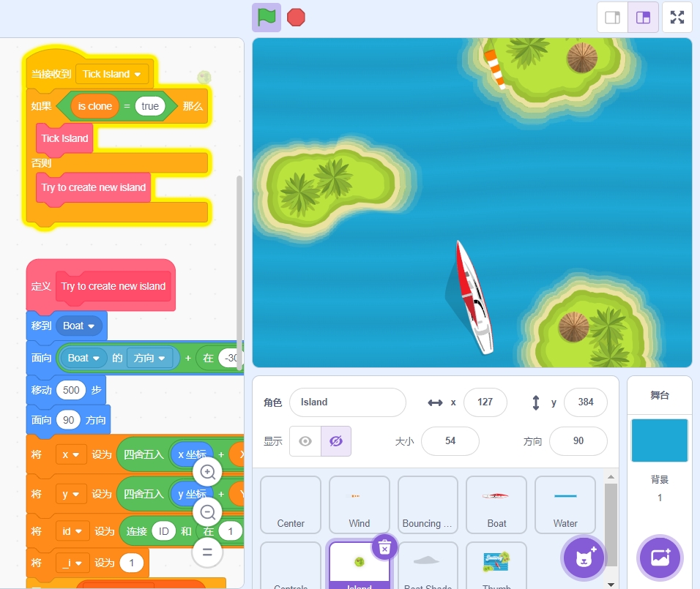The width and height of the screenshot is (700, 589).
Task: Open Boat sprite dropdown in direction block
Action: click(x=83, y=358)
